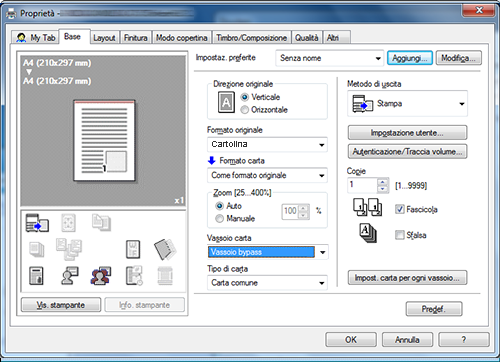Click the document with clock icon
This screenshot has width=500, height=362.
click(134, 276)
